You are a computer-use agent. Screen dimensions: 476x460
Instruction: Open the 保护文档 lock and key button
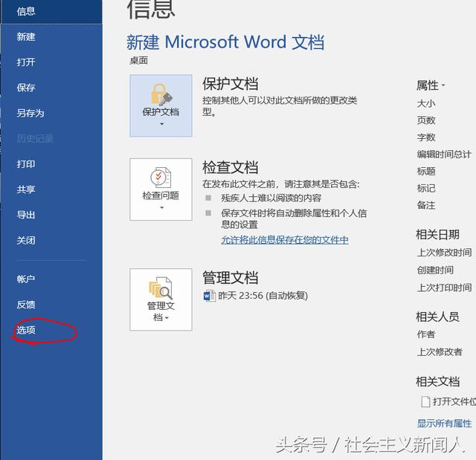(161, 106)
